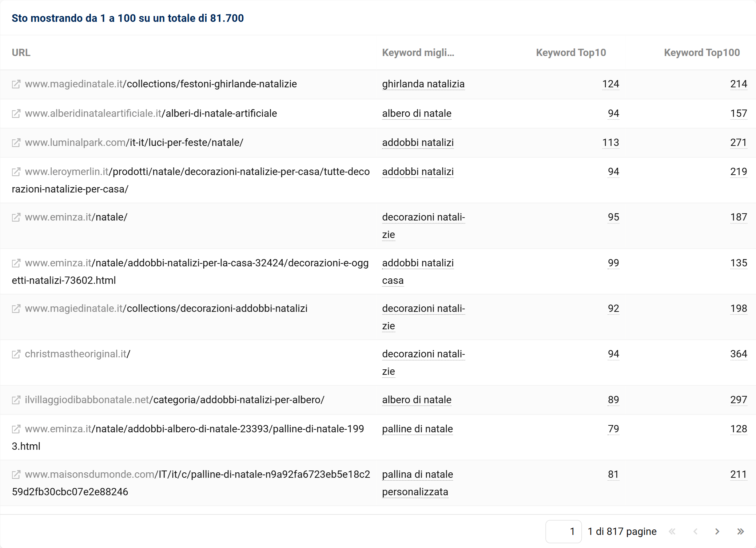Open eminza palline-di-natale-1993.html URL
This screenshot has height=548, width=756.
tap(188, 438)
